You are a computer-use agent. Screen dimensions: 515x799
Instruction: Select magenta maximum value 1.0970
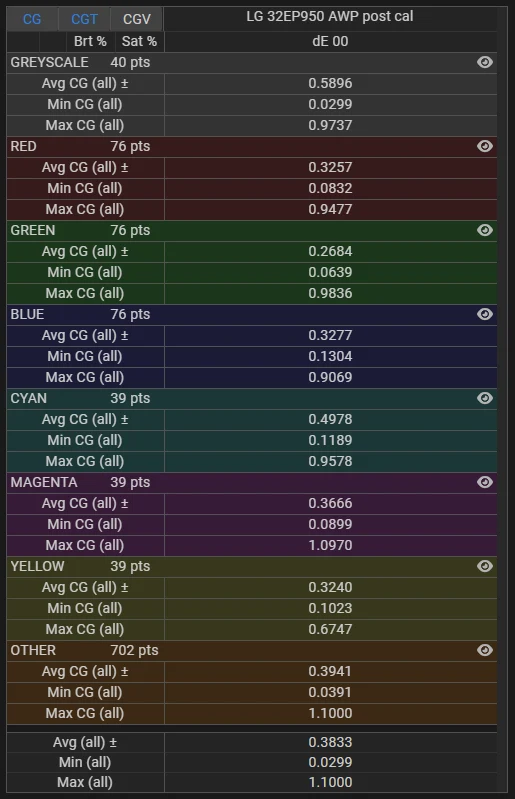330,545
